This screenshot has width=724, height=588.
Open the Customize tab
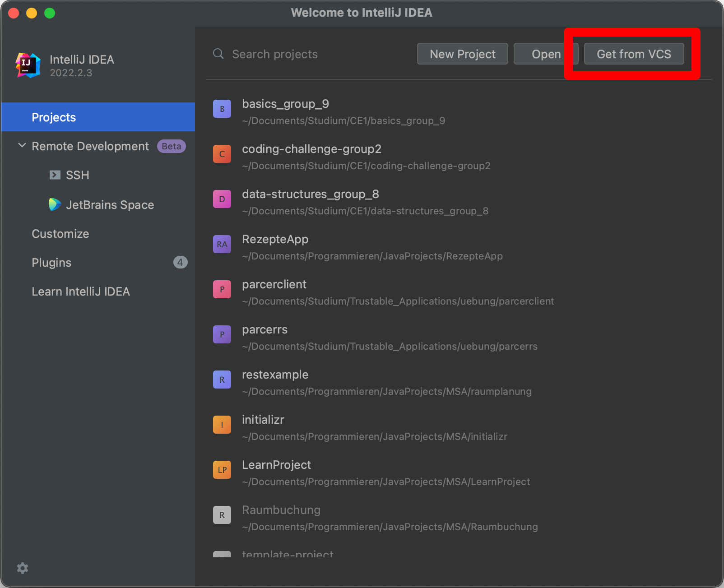[60, 234]
